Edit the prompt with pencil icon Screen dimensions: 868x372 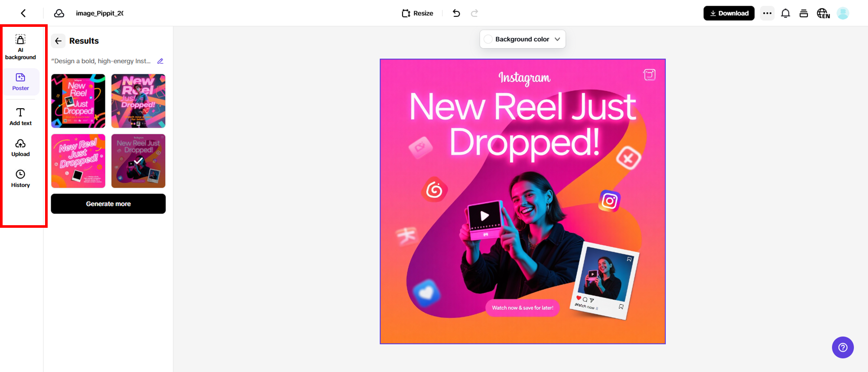(x=160, y=61)
